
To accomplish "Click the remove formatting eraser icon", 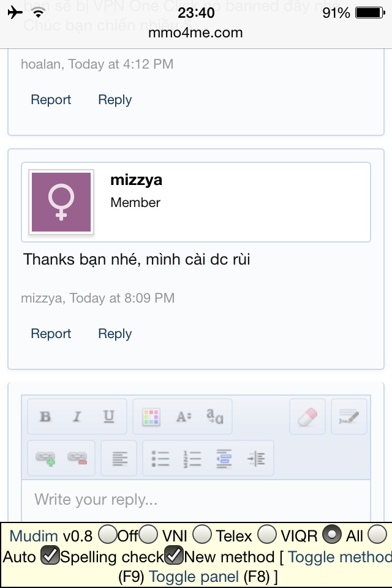I will [307, 417].
